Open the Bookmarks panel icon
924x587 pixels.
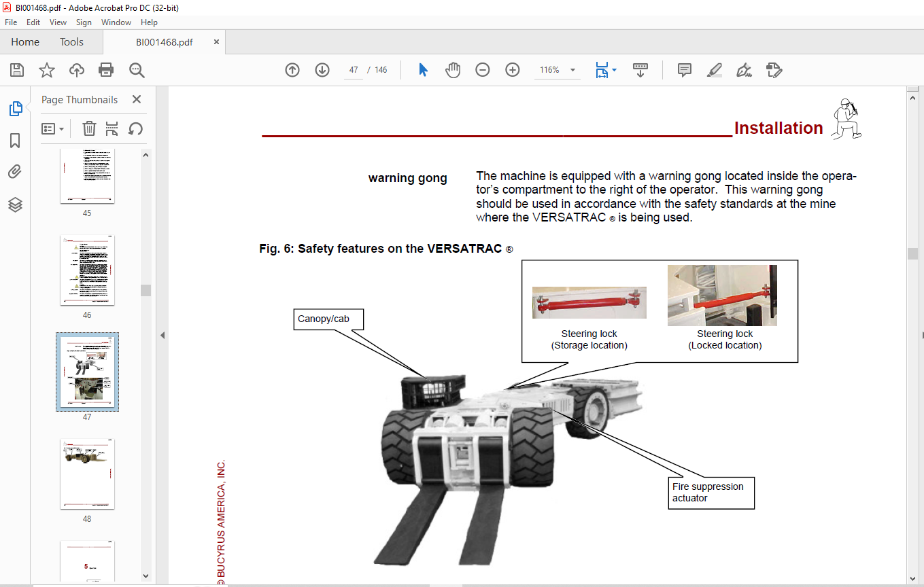pyautogui.click(x=15, y=141)
